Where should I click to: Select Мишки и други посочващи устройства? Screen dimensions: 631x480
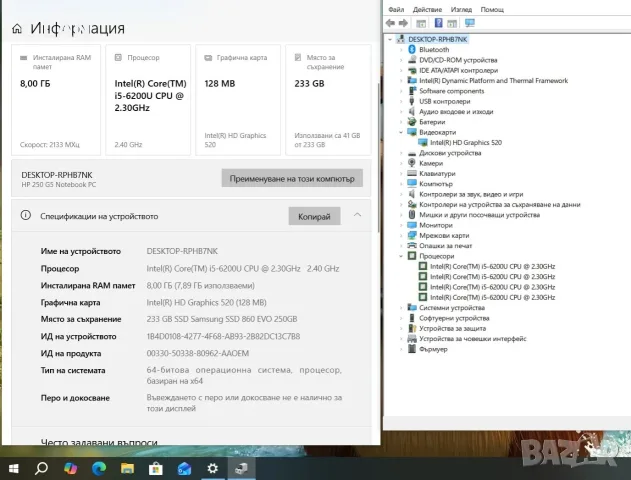click(480, 215)
